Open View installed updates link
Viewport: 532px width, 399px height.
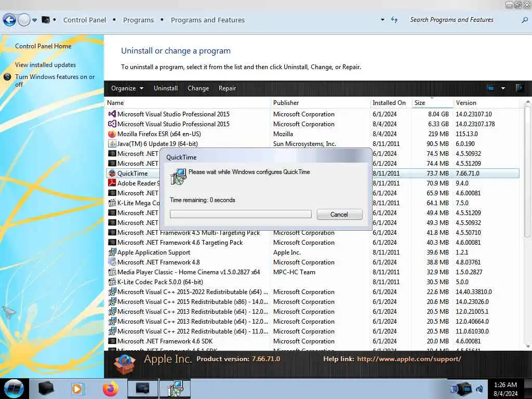(46, 65)
